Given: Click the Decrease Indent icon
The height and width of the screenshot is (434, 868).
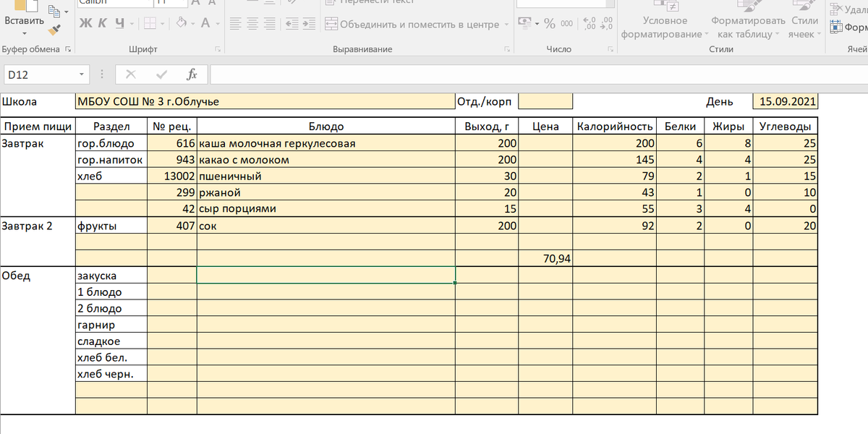Looking at the screenshot, I should pos(293,24).
